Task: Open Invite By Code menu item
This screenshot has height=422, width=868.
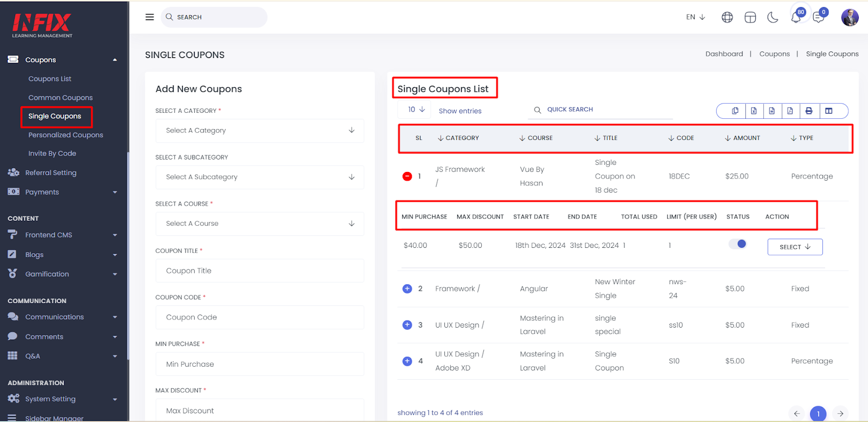Action: click(x=52, y=154)
